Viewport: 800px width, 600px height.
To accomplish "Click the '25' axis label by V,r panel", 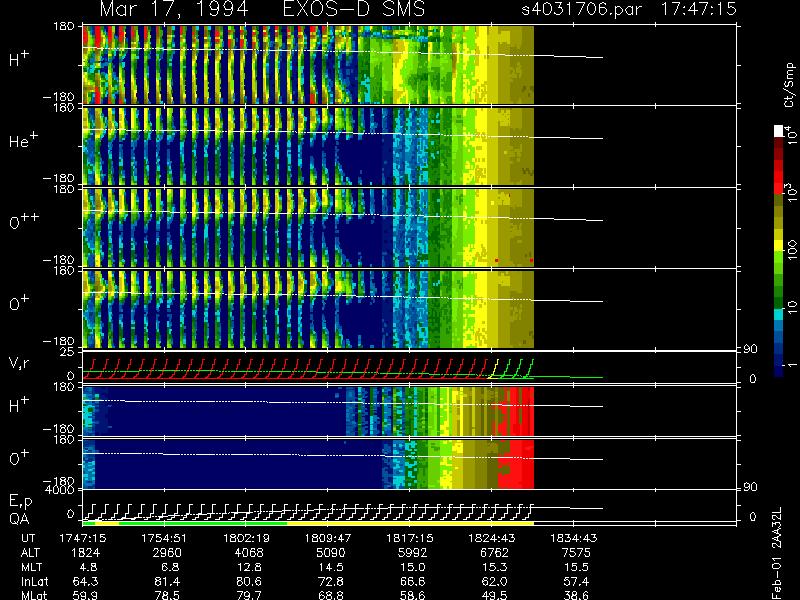I will pyautogui.click(x=68, y=352).
